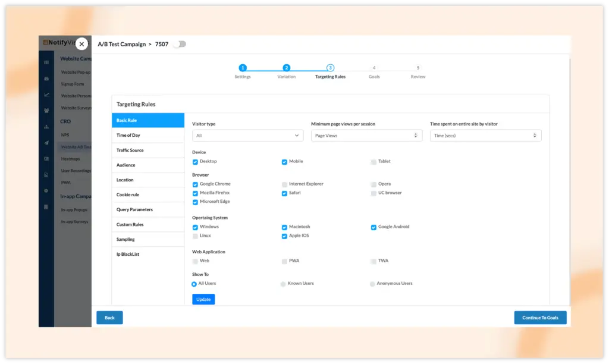
Task: Check the Linux operating system checkbox
Action: pyautogui.click(x=195, y=236)
